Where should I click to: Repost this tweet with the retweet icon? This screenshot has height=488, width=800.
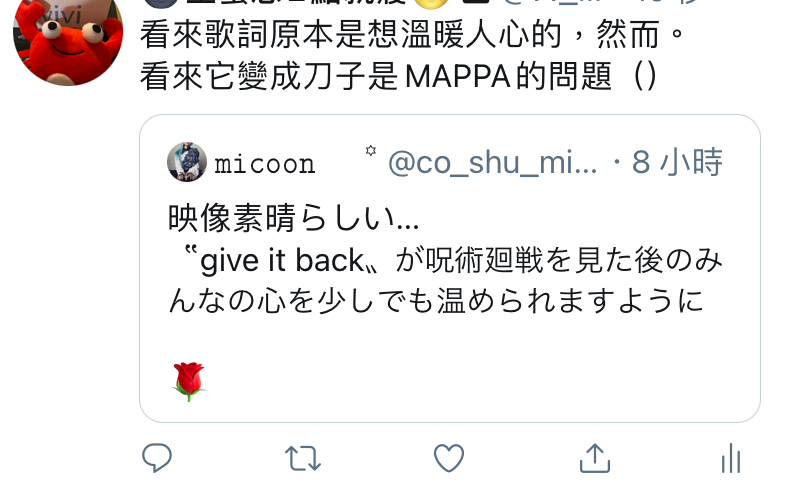point(303,458)
